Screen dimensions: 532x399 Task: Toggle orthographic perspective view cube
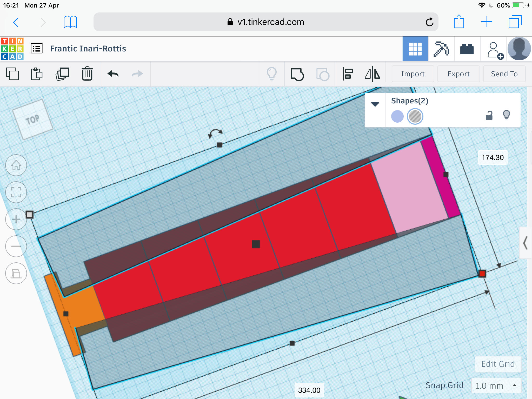16,273
